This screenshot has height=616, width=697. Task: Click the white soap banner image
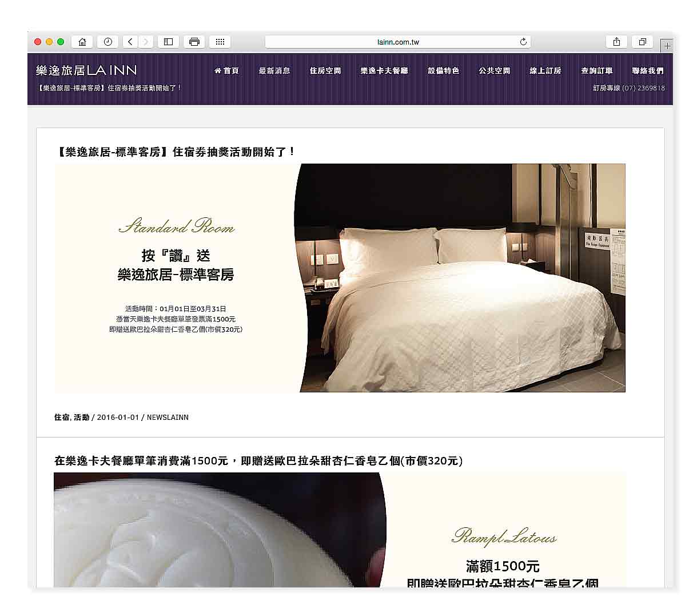click(340, 530)
